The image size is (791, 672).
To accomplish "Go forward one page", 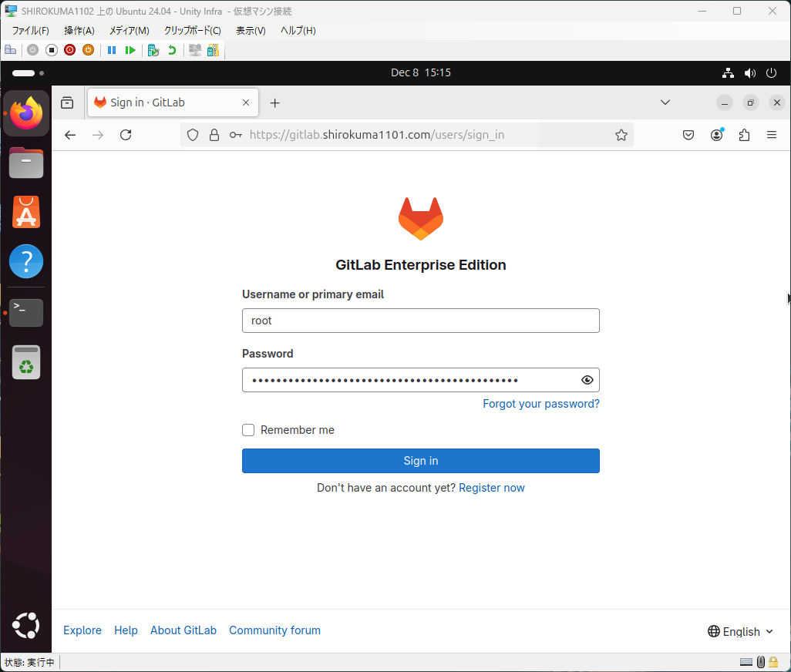I will pos(98,135).
